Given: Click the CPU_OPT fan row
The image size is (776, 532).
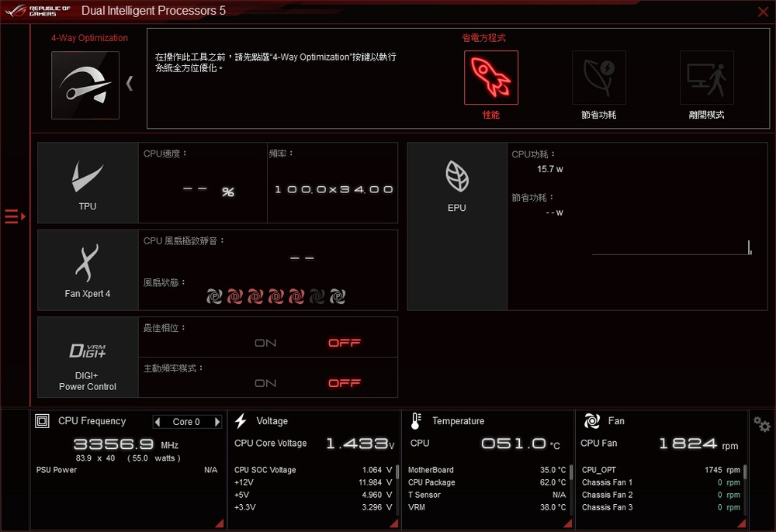Looking at the screenshot, I should point(661,470).
